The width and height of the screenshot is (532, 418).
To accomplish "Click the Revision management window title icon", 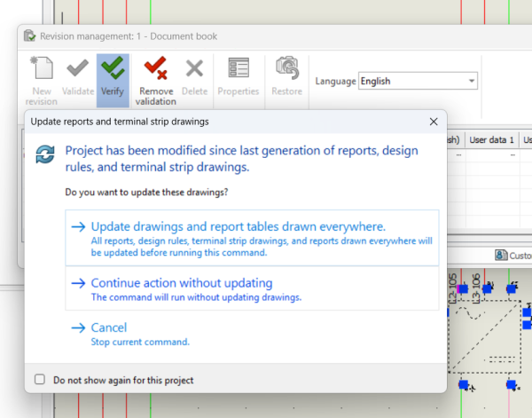I will (x=29, y=35).
